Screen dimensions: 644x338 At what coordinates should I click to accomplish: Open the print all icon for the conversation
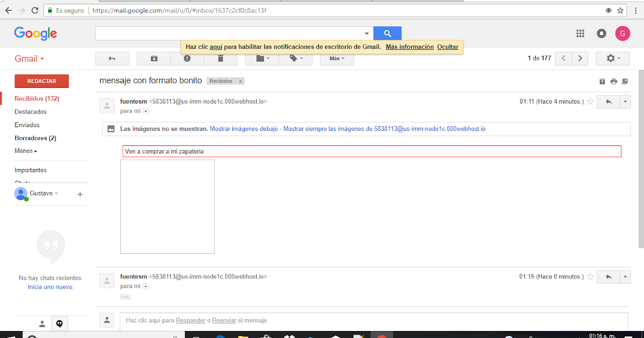click(613, 80)
